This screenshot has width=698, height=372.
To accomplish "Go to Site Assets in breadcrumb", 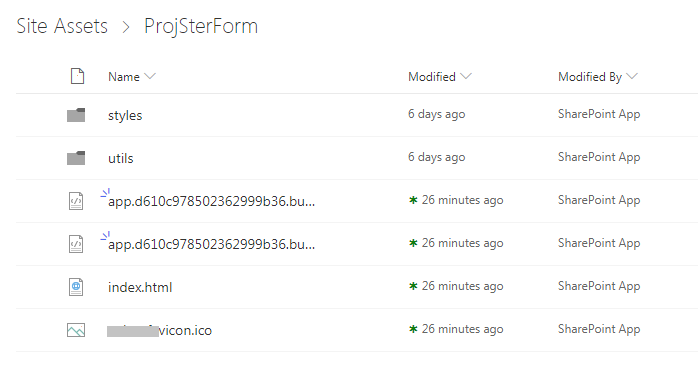I will point(62,26).
